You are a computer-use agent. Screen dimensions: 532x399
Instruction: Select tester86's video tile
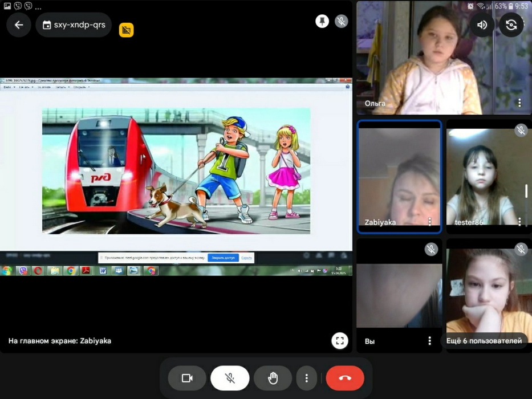pos(489,177)
